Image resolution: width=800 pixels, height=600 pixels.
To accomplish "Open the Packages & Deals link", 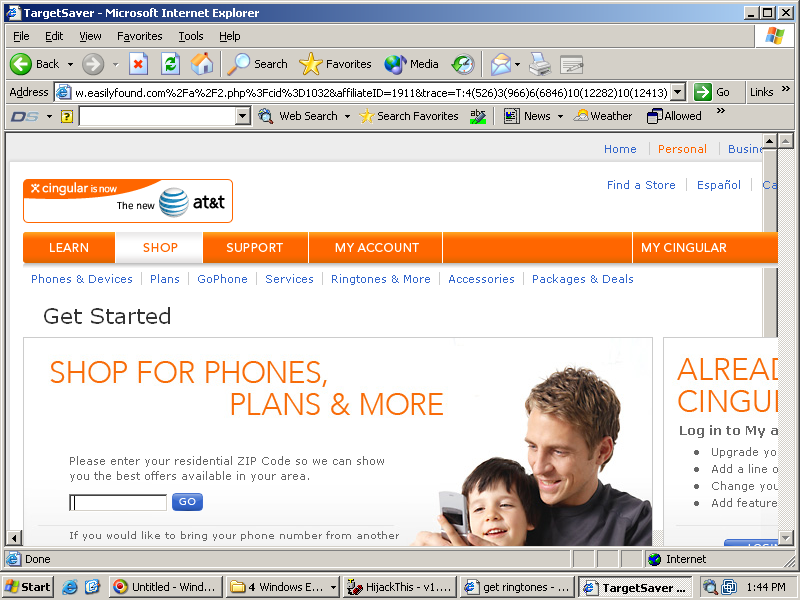I will pyautogui.click(x=583, y=279).
